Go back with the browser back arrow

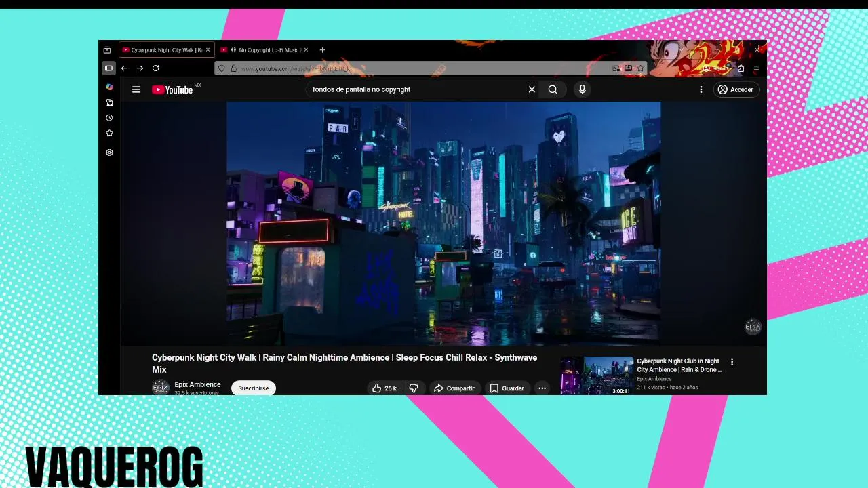[x=124, y=68]
